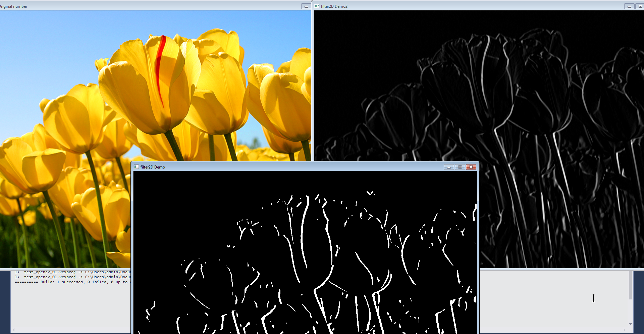
Task: Click the filter2D Demo window icon
Action: (x=136, y=167)
